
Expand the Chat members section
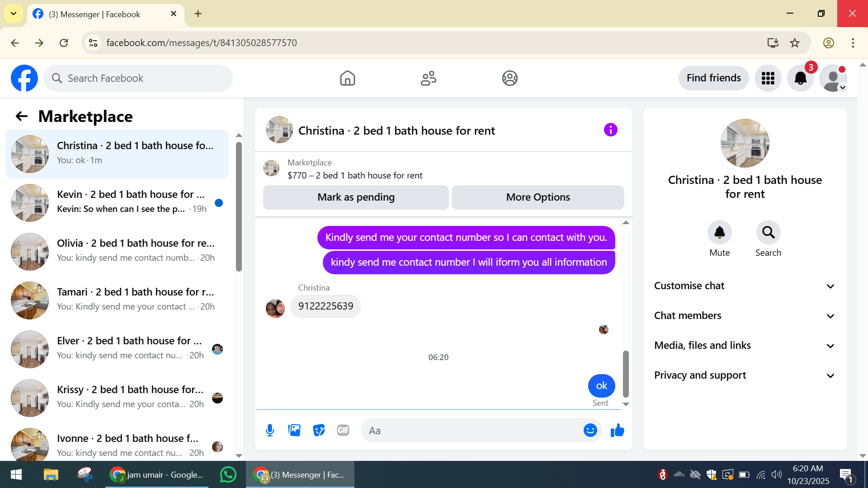(x=745, y=316)
